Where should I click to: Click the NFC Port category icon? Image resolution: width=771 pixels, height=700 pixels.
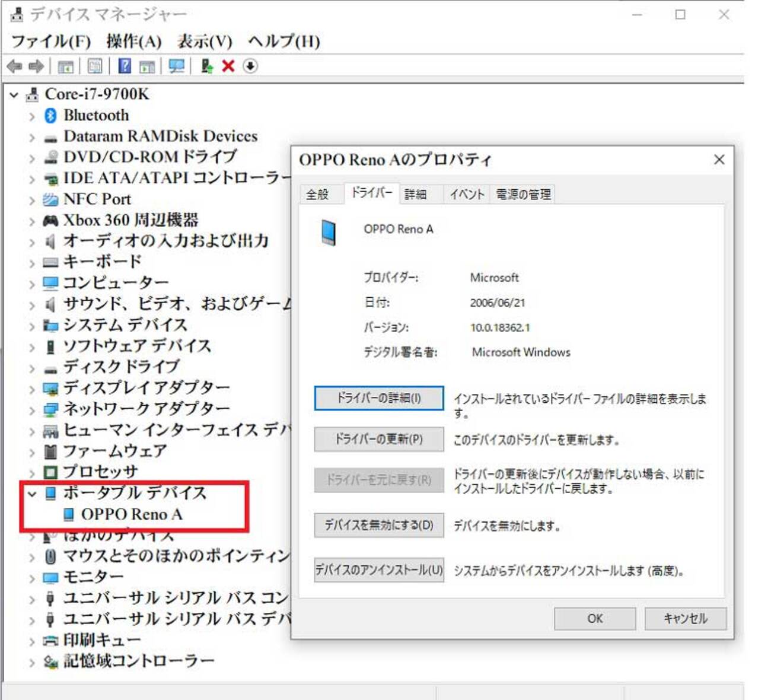(50, 200)
